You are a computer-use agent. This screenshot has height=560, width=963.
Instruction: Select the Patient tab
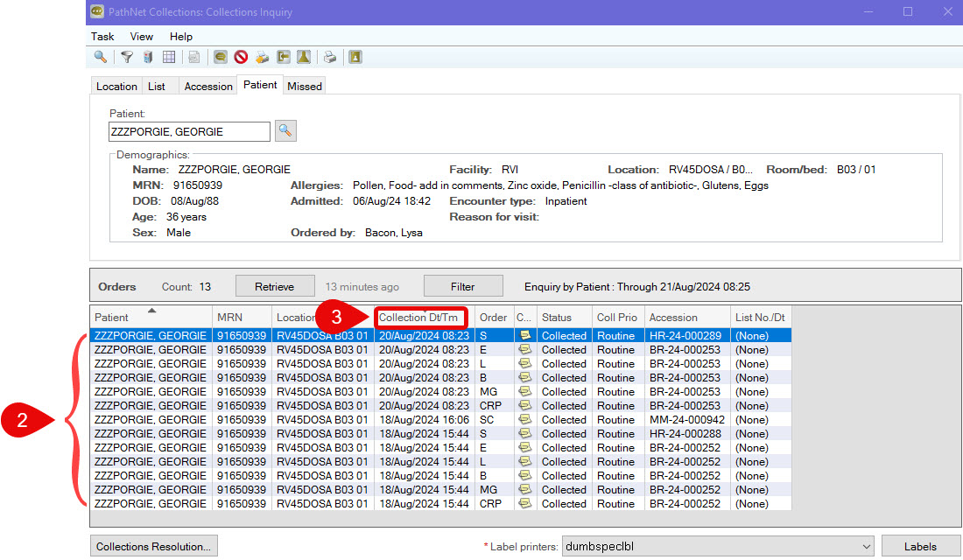coord(260,85)
